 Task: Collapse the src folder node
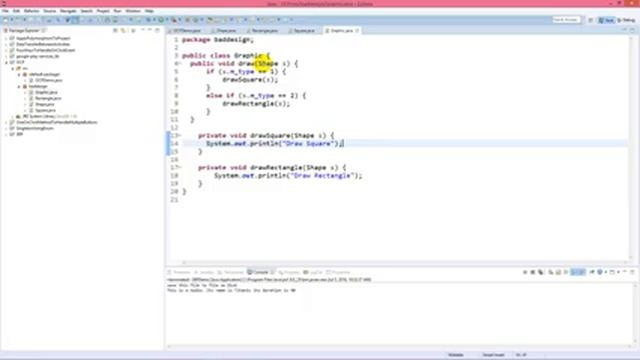pos(13,69)
